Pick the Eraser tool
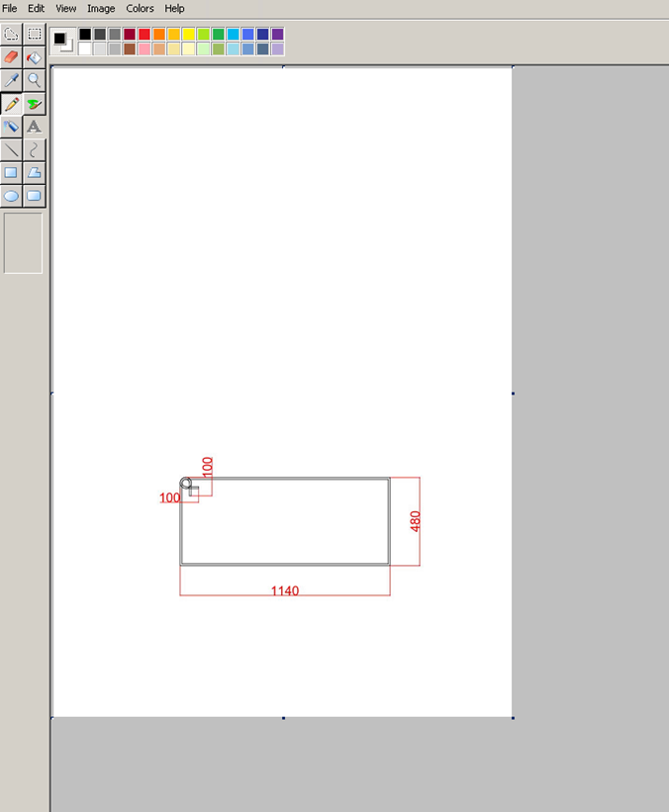The width and height of the screenshot is (669, 812). 11,57
